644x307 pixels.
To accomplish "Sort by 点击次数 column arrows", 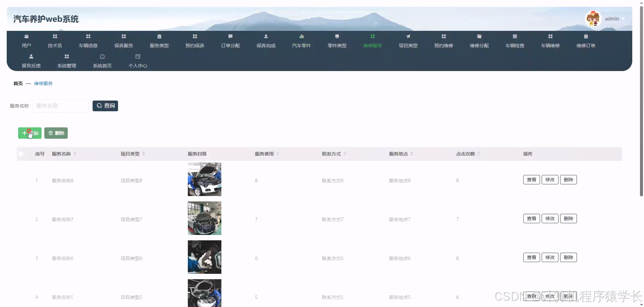I will coord(479,153).
